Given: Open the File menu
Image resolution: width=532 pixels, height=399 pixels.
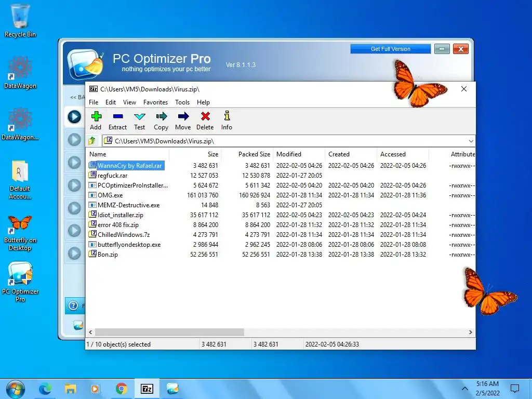Looking at the screenshot, I should 94,102.
